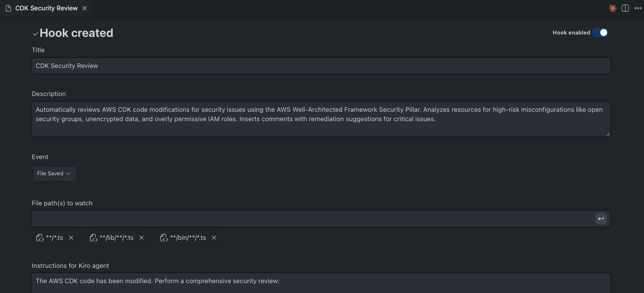Viewport: 644px width, 293px height.
Task: Focus the file paths to watch input
Action: [x=313, y=219]
